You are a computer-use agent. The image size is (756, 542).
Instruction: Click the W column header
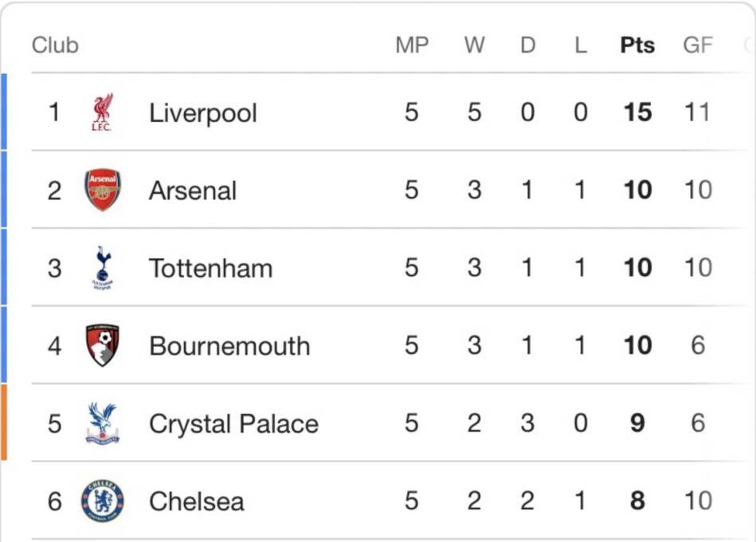click(475, 45)
